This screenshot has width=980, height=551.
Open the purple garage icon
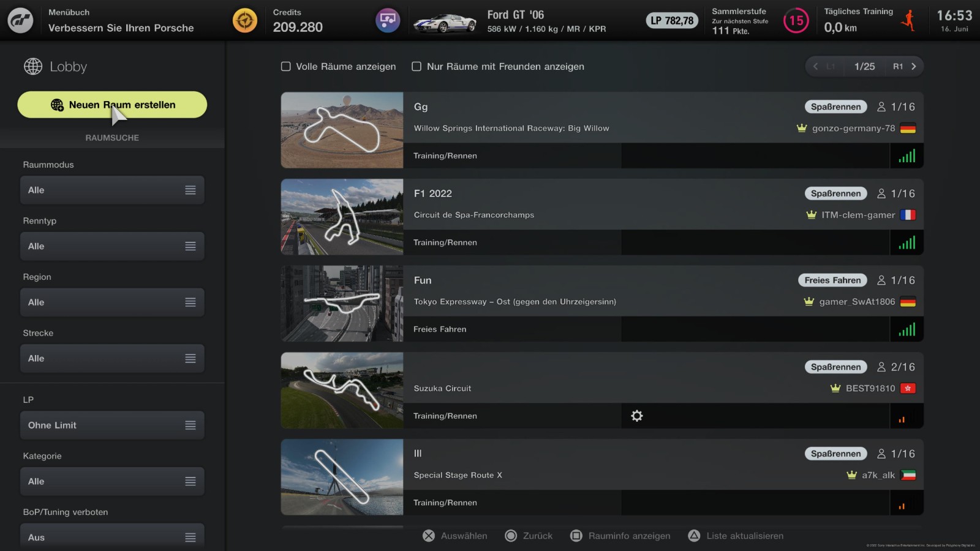point(388,21)
